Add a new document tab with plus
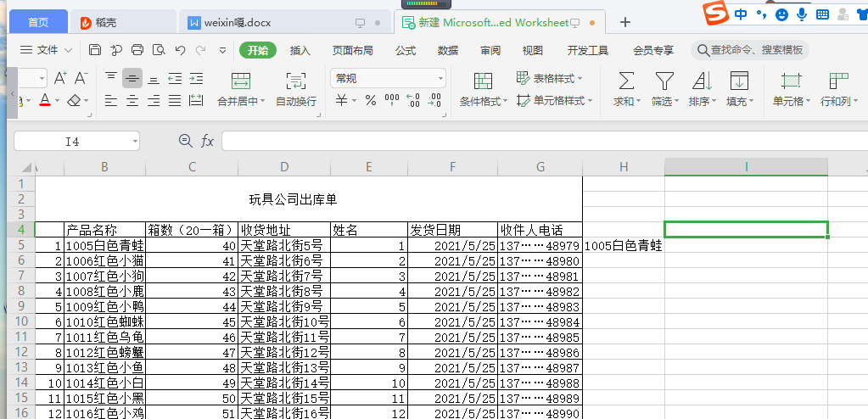Screen dimensions: 868x419 625,22
